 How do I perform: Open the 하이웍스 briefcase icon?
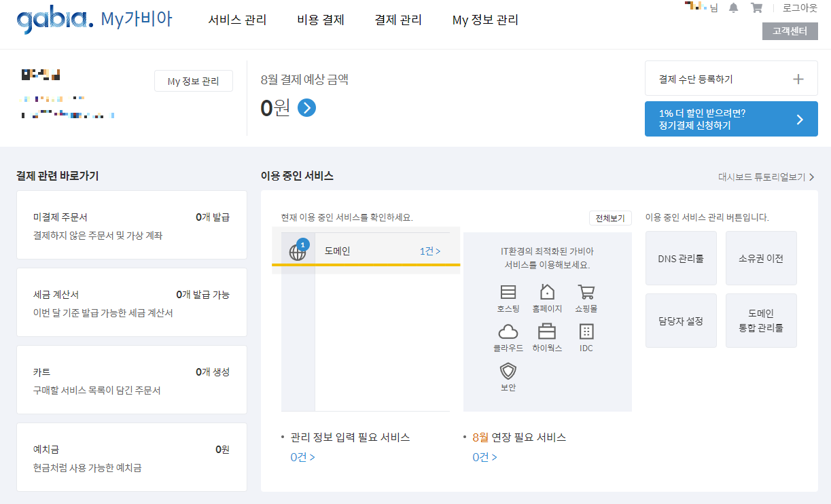tap(547, 331)
